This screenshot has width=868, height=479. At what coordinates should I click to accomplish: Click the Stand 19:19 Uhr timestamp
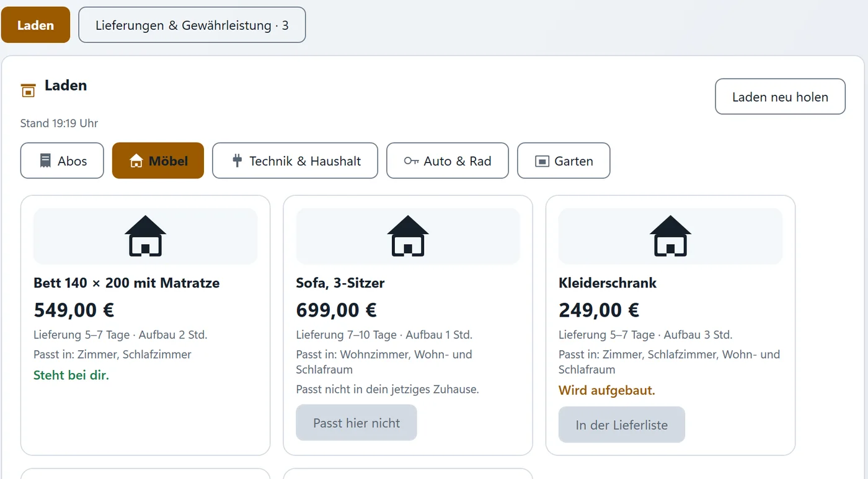tap(60, 123)
